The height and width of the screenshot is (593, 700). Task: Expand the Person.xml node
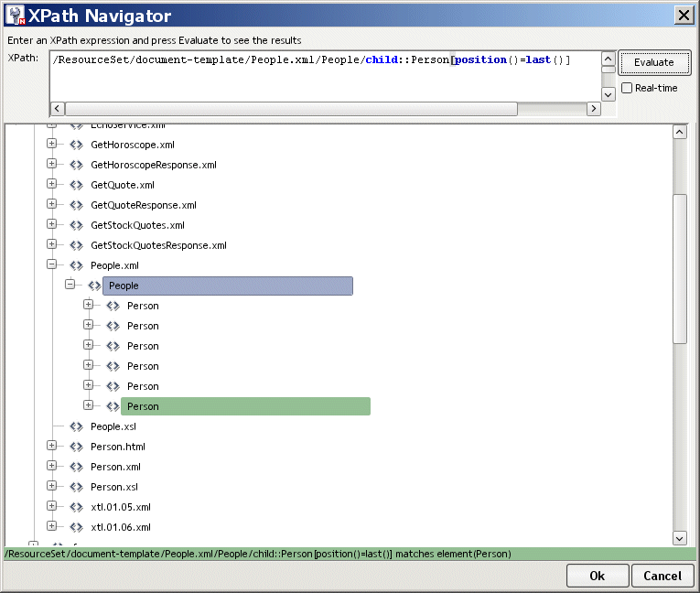52,465
